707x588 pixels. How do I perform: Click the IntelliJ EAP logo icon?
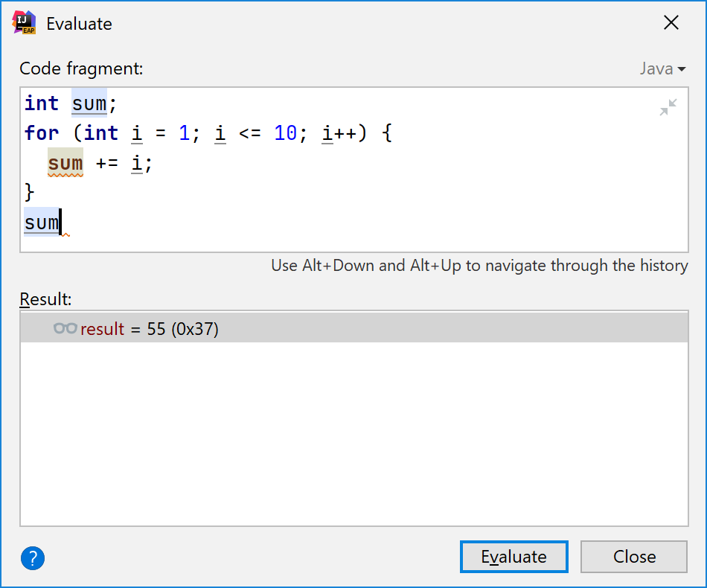(24, 22)
